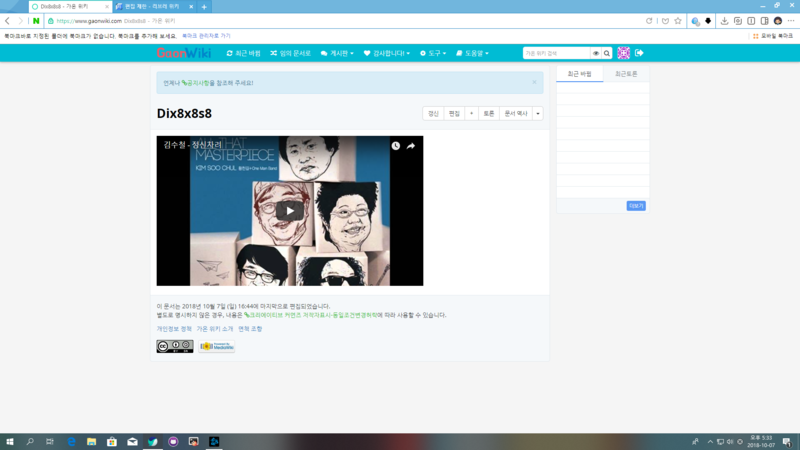Toggle the eye icon beside search box
This screenshot has width=800, height=450.
596,53
